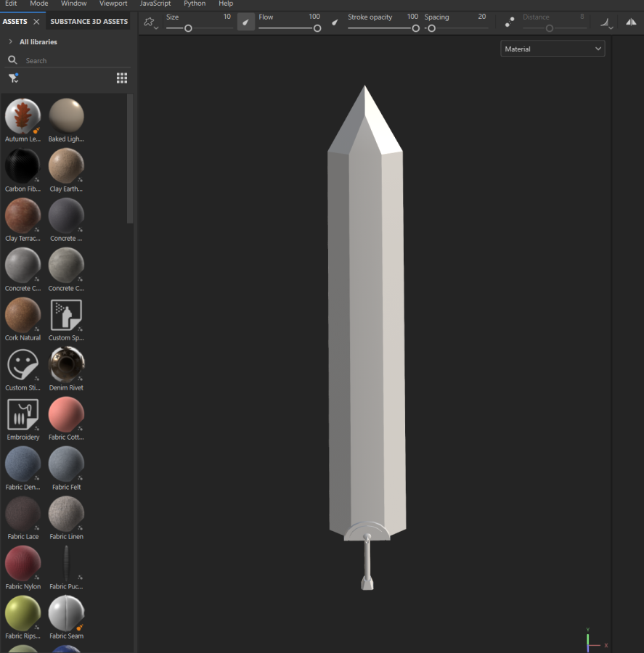Toggle the asset grid view size
Image resolution: width=644 pixels, height=653 pixels.
[x=122, y=78]
